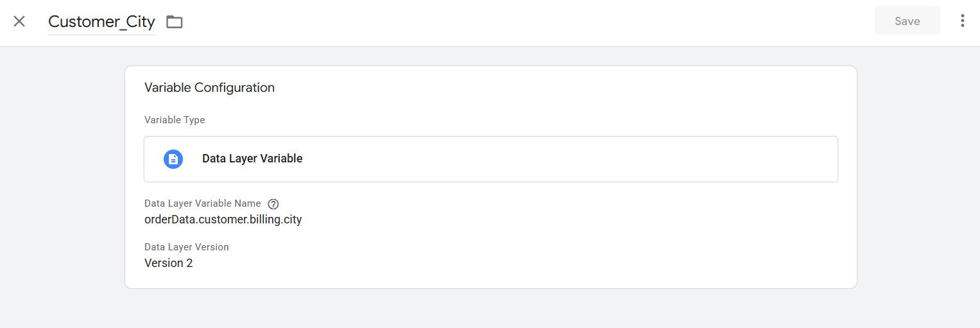Image resolution: width=980 pixels, height=328 pixels.
Task: Open help for Data Layer Variable Name
Action: (x=273, y=204)
